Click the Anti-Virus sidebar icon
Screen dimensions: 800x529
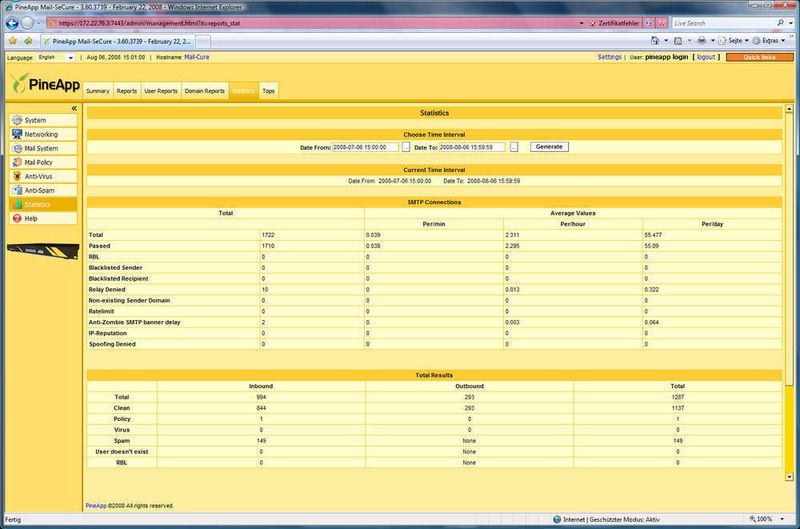(x=17, y=177)
